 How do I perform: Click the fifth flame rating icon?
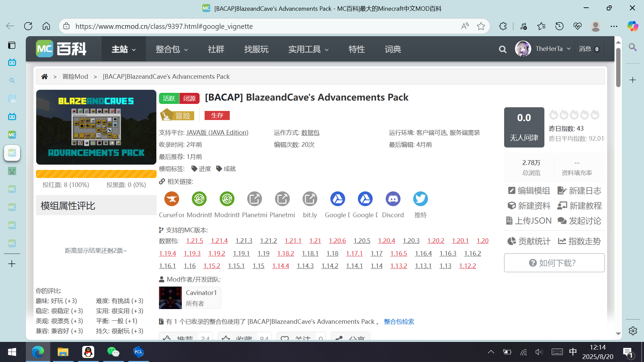[595, 115]
